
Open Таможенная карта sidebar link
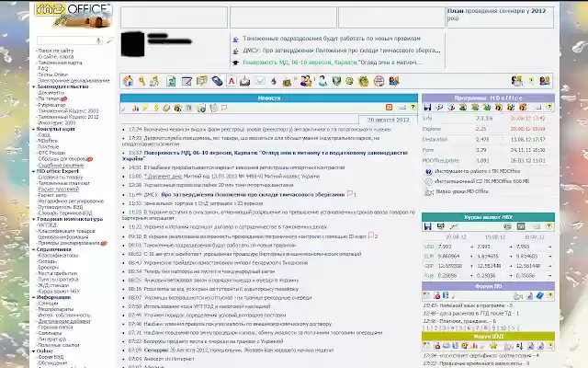tap(60, 63)
